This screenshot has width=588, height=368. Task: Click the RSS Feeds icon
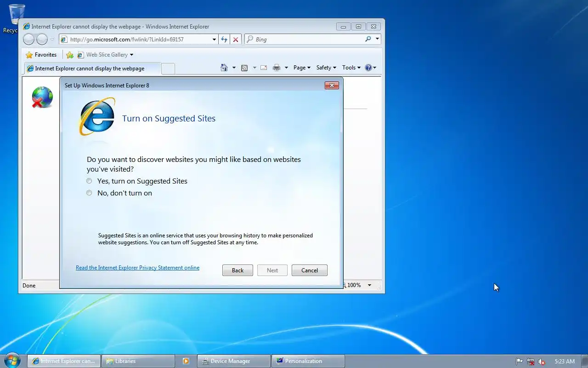click(x=244, y=68)
